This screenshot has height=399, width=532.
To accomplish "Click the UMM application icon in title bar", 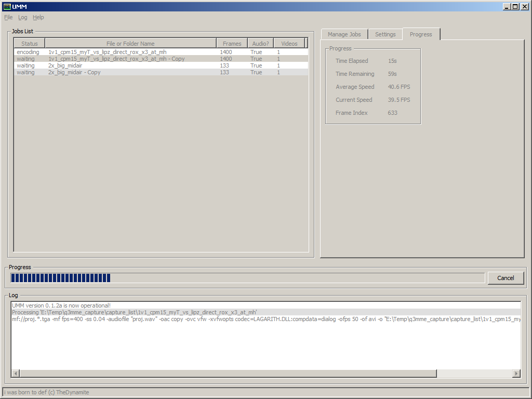I will [x=7, y=7].
